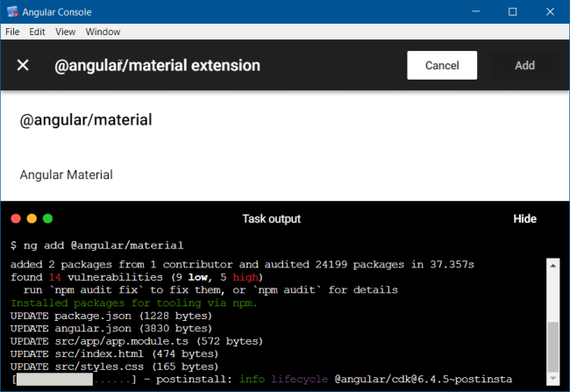The image size is (570, 392).
Task: Click the Add button
Action: (x=524, y=66)
